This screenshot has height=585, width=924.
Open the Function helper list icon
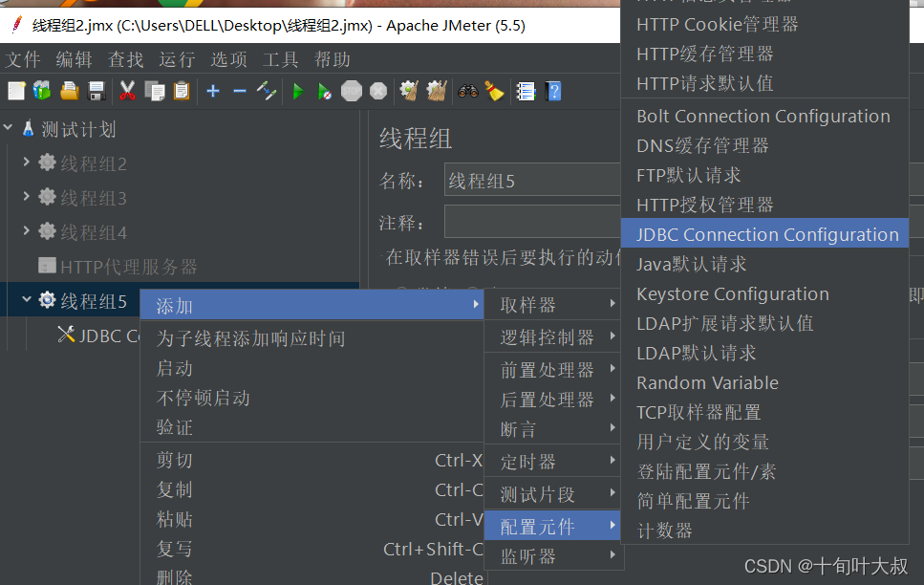tap(526, 92)
